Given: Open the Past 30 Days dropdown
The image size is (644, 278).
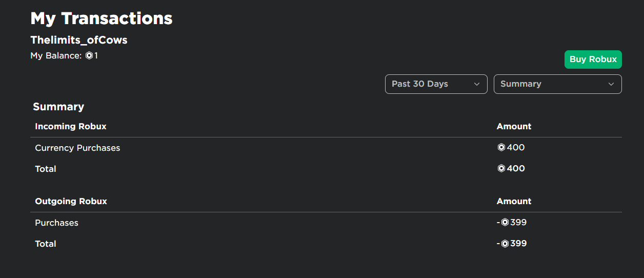Looking at the screenshot, I should pos(436,84).
